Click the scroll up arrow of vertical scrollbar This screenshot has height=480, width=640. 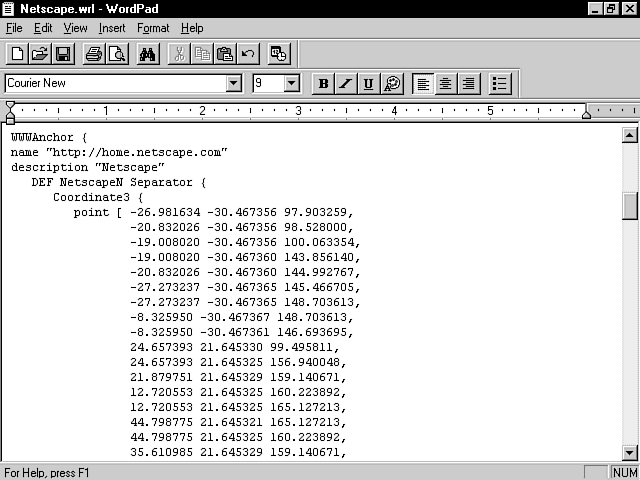coord(629,135)
